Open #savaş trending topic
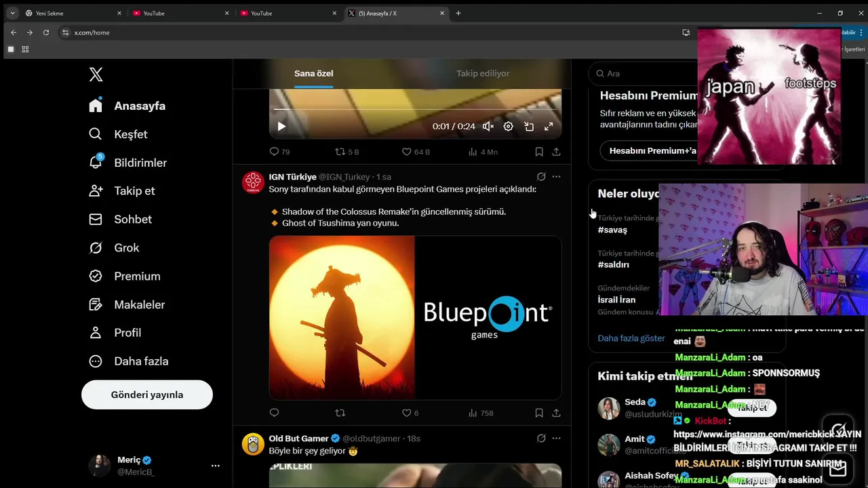 612,230
